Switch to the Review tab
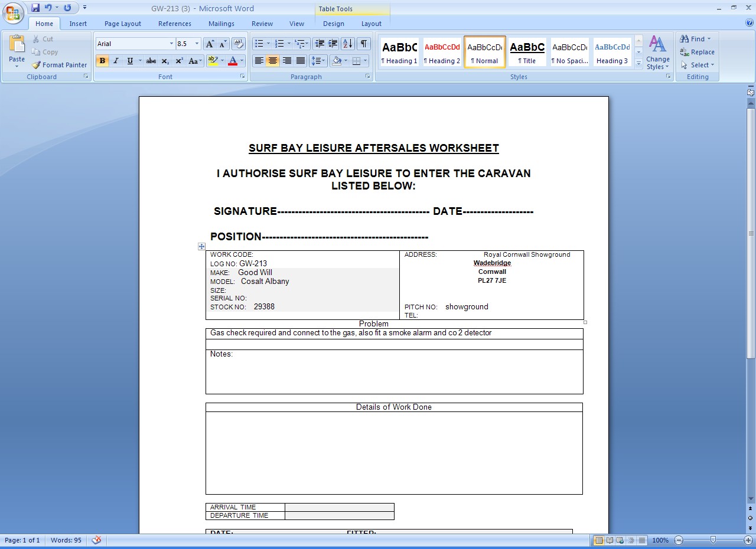 click(262, 24)
